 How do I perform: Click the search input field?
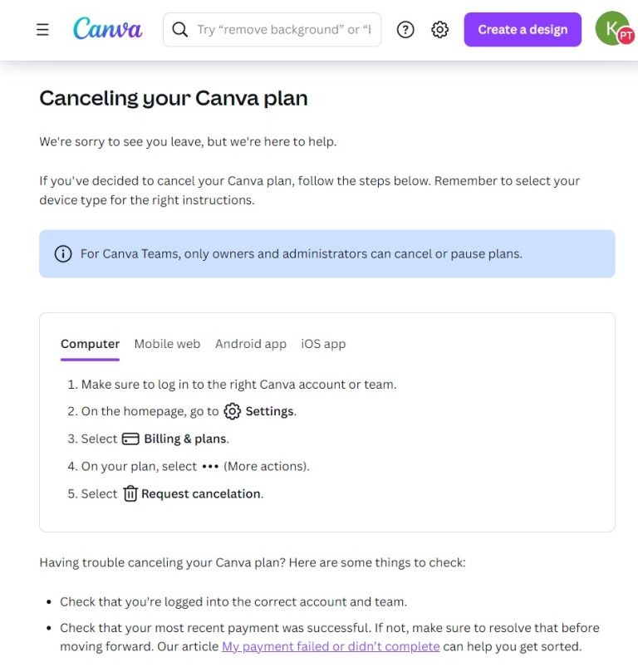pyautogui.click(x=274, y=29)
